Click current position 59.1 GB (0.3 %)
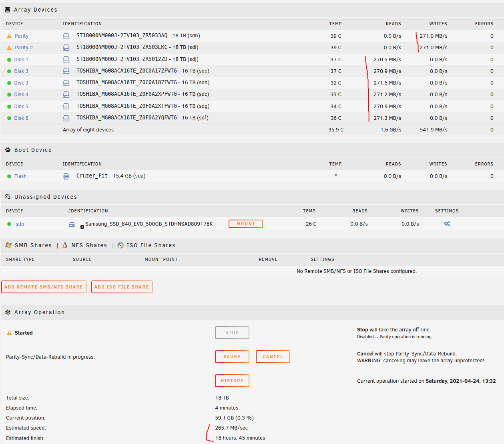Viewport: 504px width, 444px height. point(235,418)
